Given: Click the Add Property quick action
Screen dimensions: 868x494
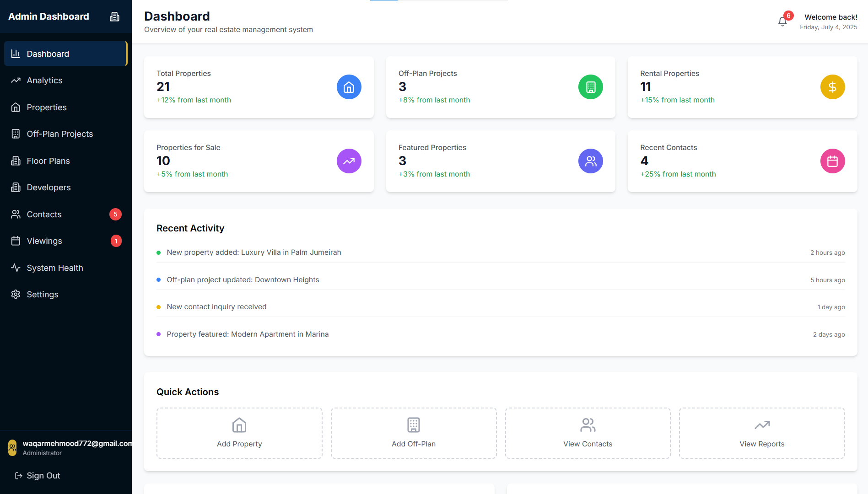Looking at the screenshot, I should click(x=239, y=433).
